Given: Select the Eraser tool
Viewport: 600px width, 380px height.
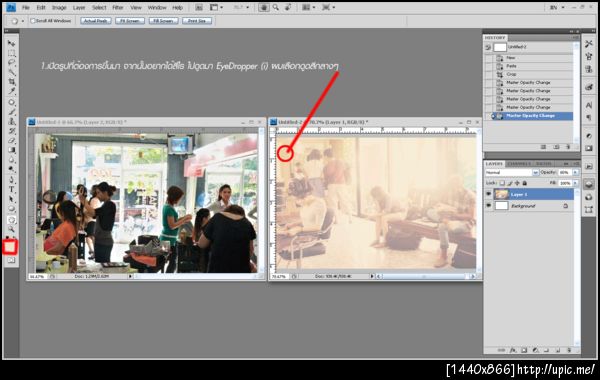Looking at the screenshot, I should [x=11, y=140].
